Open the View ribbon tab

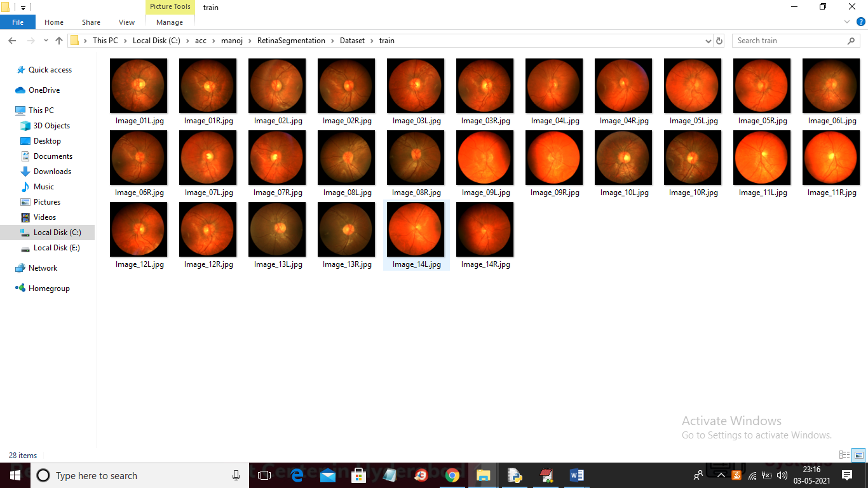click(126, 22)
